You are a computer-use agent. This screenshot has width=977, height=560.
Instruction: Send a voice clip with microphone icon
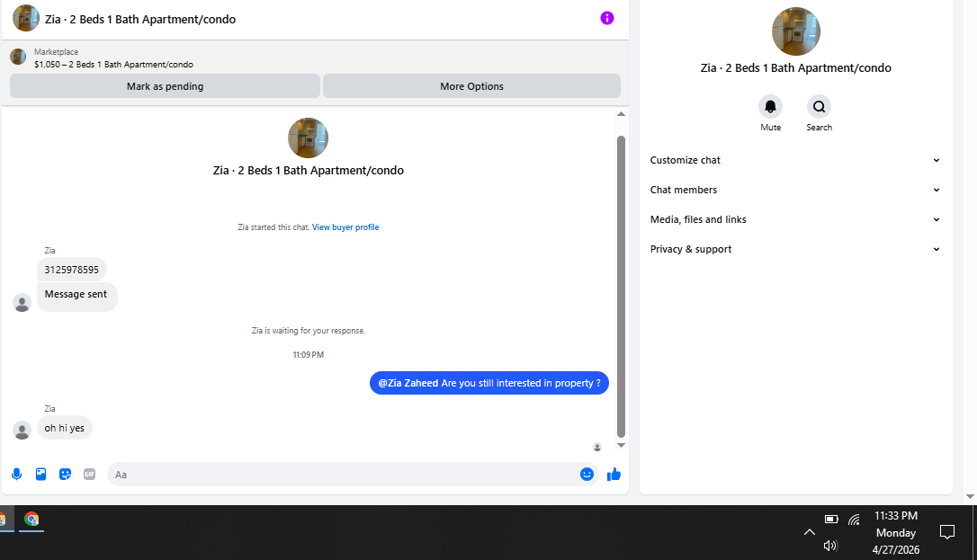click(x=17, y=474)
